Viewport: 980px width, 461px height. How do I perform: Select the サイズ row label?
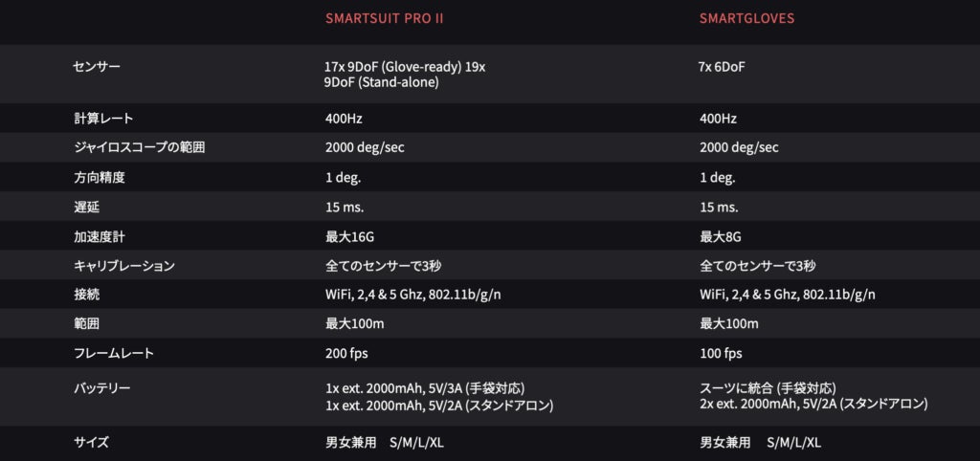point(91,442)
